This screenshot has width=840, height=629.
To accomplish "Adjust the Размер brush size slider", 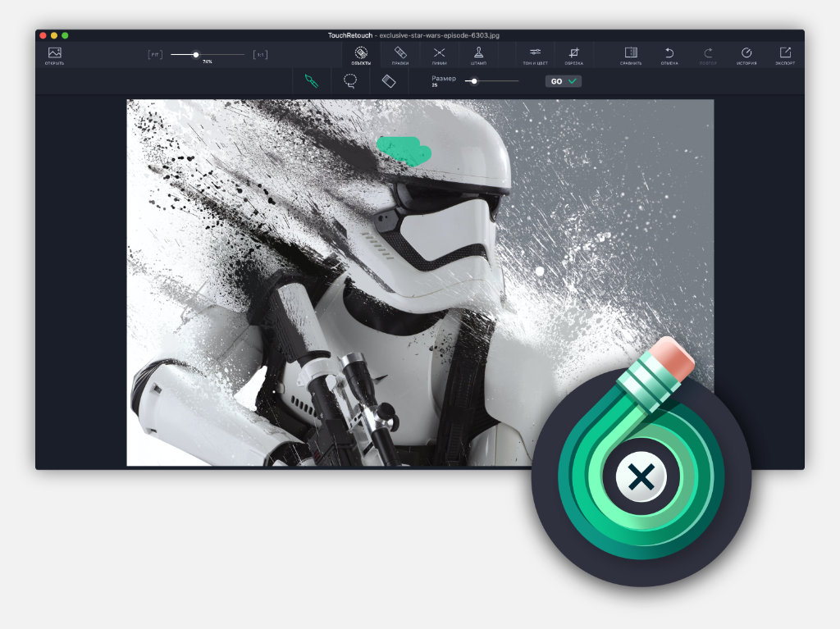I will pos(492,81).
